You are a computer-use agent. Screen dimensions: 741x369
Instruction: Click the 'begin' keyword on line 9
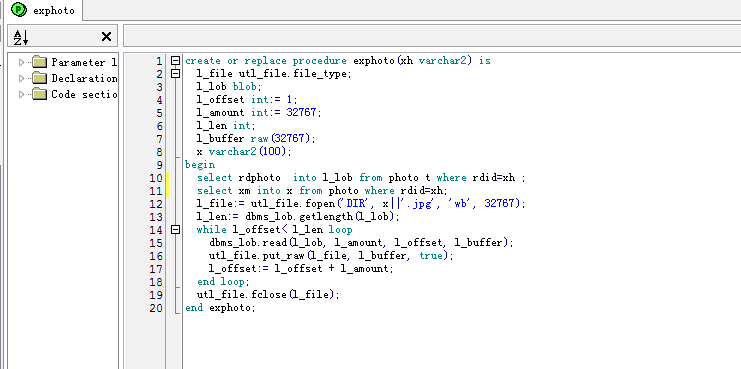coord(200,165)
